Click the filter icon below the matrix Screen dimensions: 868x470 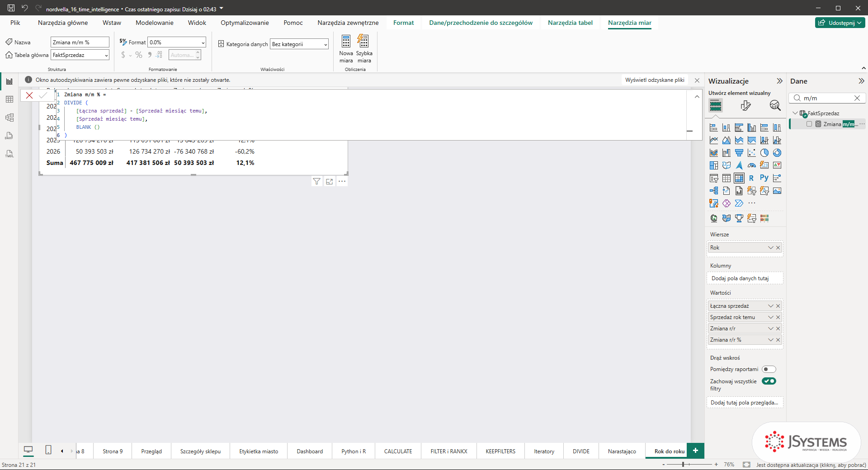pos(317,181)
